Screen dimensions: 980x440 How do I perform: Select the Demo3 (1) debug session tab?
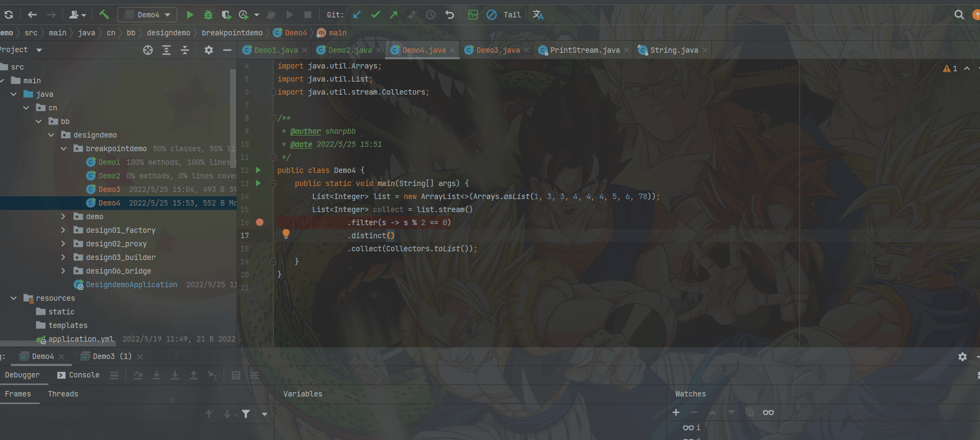coord(111,356)
